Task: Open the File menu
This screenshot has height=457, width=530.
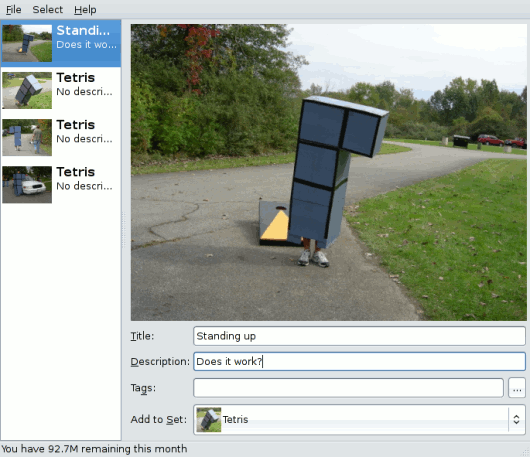Action: click(14, 9)
